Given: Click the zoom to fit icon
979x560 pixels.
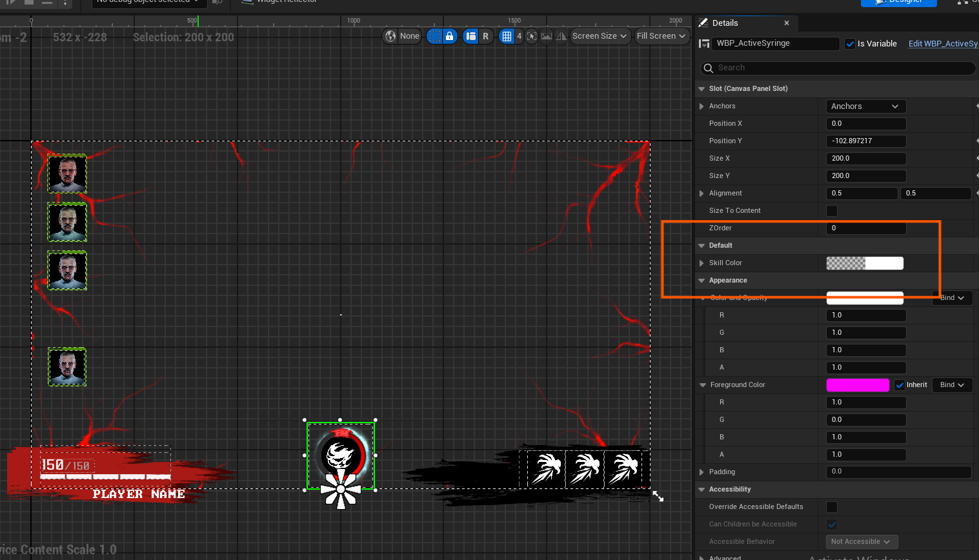Looking at the screenshot, I should [532, 36].
